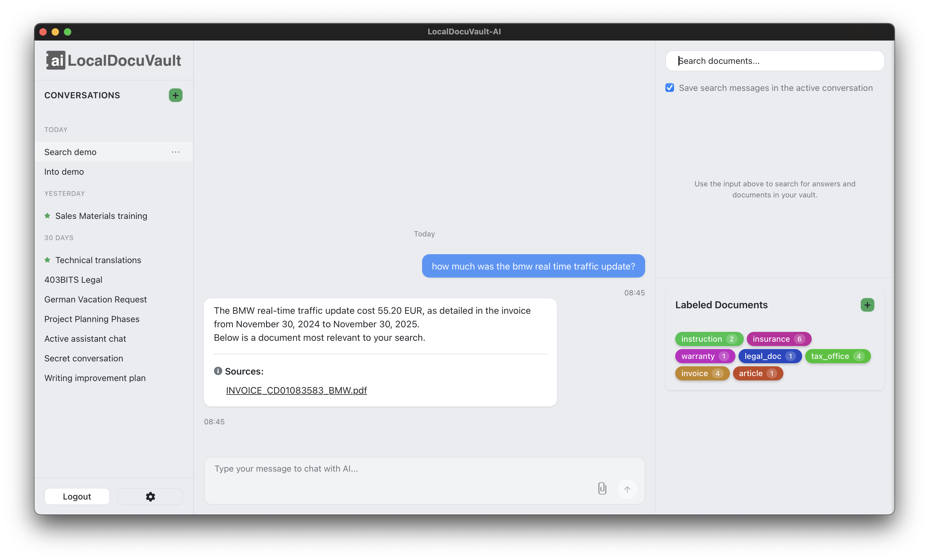The width and height of the screenshot is (929, 560).
Task: Start a new conversation with plus icon
Action: [175, 95]
